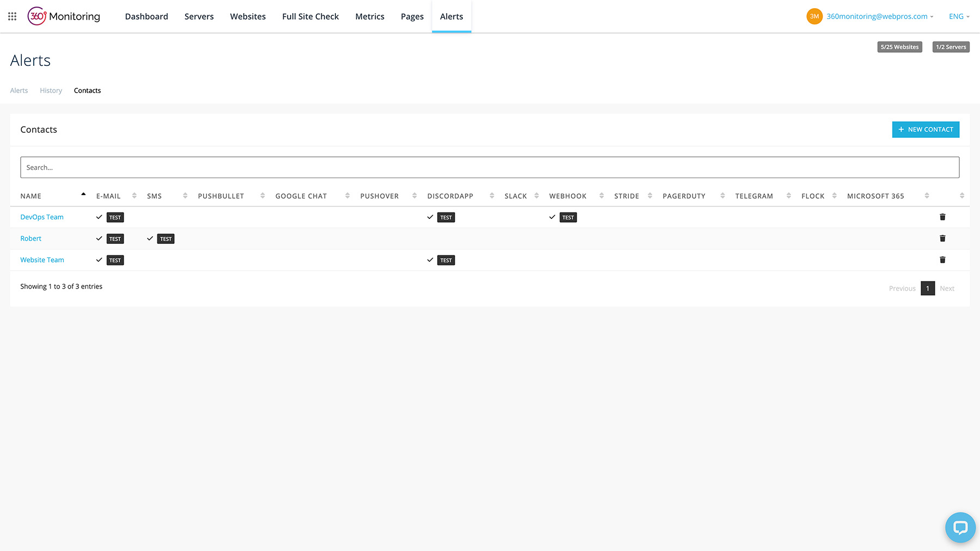Open the Websites menu

pyautogui.click(x=248, y=16)
